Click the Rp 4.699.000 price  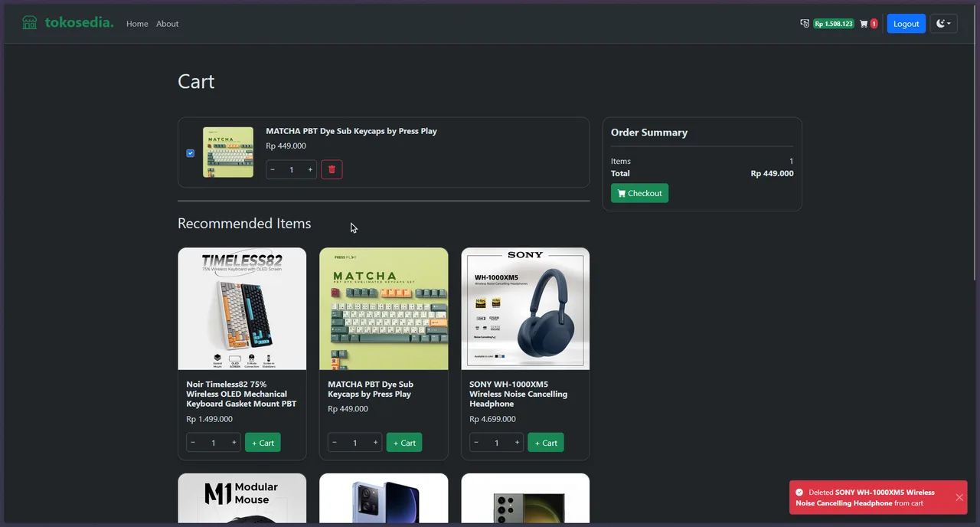492,419
